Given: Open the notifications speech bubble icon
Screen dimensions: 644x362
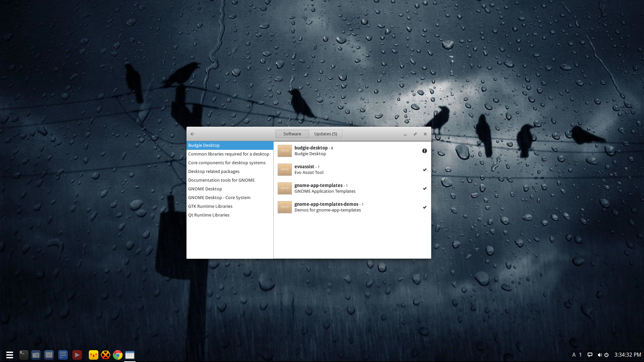Looking at the screenshot, I should pos(590,355).
